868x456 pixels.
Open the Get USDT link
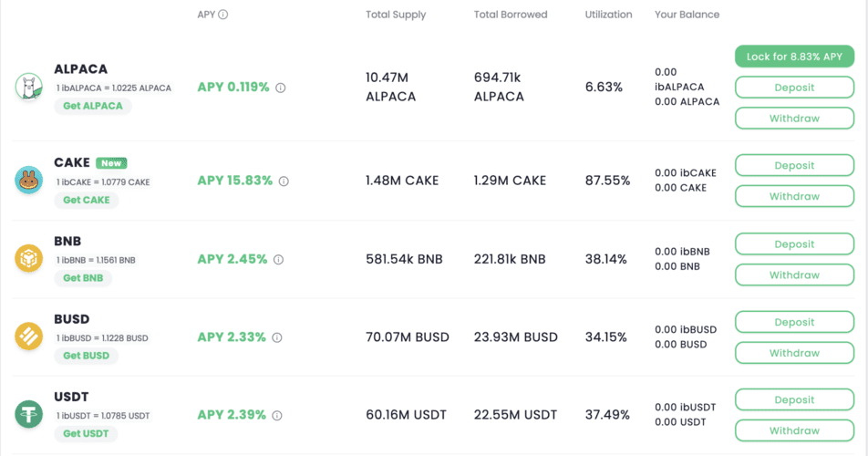(x=86, y=433)
